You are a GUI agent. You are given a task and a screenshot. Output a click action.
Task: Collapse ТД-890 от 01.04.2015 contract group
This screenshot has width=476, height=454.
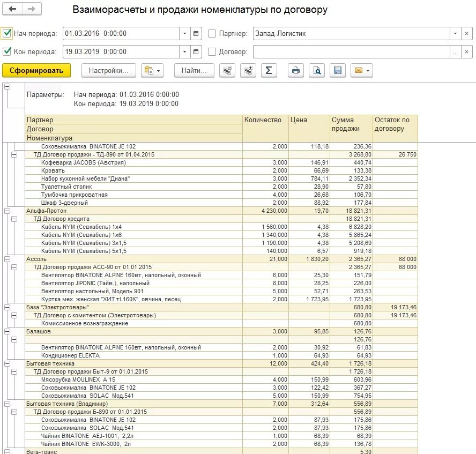click(x=14, y=154)
